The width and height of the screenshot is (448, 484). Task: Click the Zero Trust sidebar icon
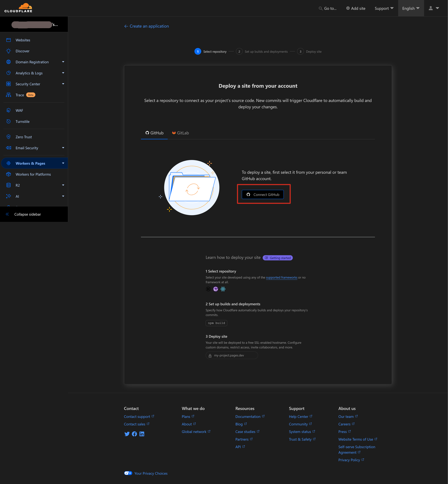[x=8, y=137]
